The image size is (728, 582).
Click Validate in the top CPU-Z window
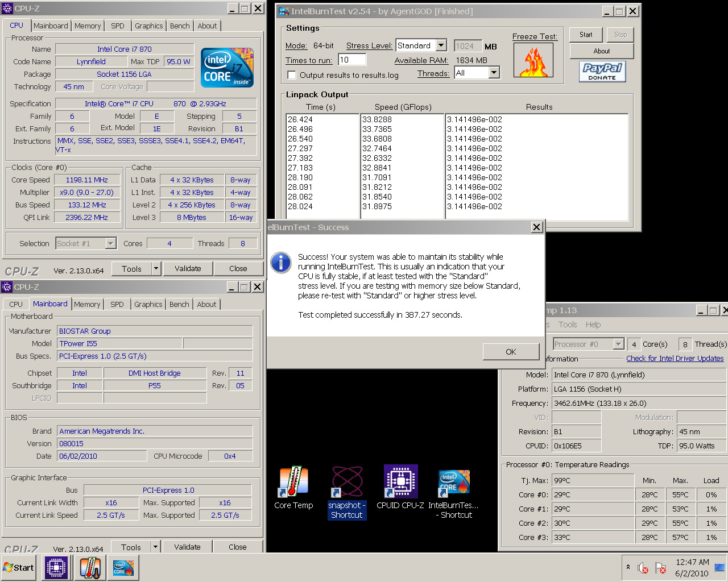point(188,269)
